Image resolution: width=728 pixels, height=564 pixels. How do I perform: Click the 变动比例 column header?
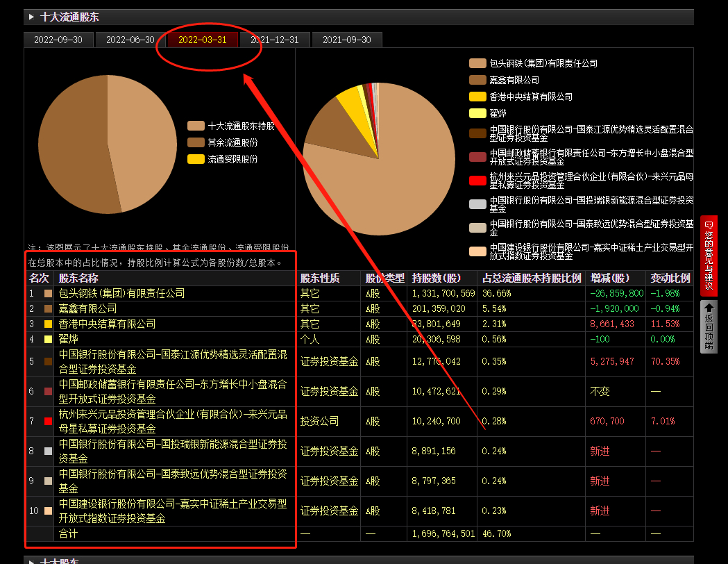pos(670,278)
